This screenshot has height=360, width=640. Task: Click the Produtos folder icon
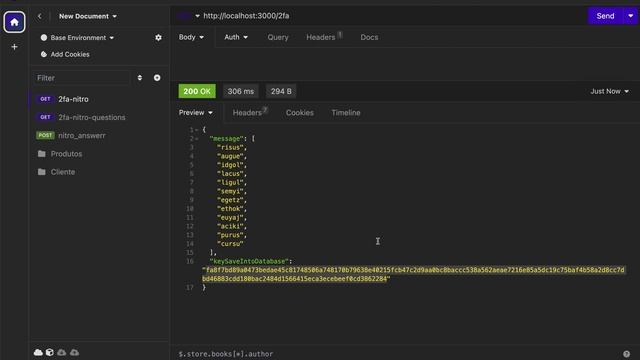click(x=42, y=154)
